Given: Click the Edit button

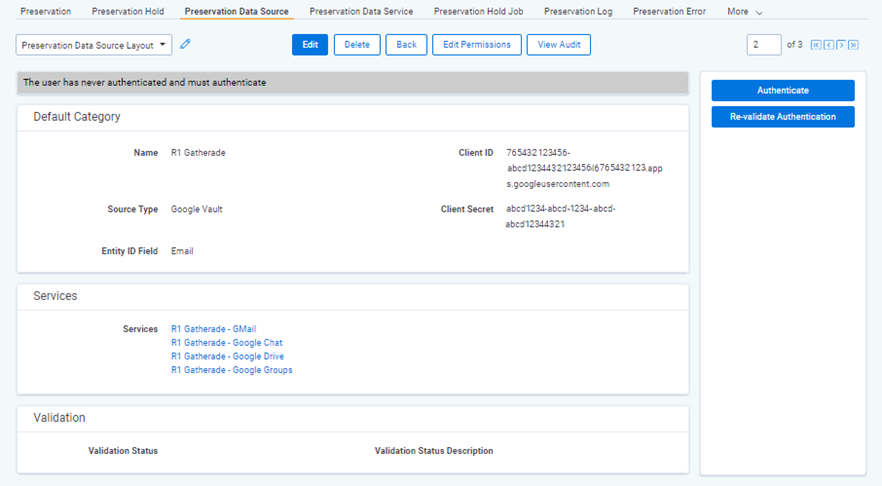Looking at the screenshot, I should click(x=310, y=44).
